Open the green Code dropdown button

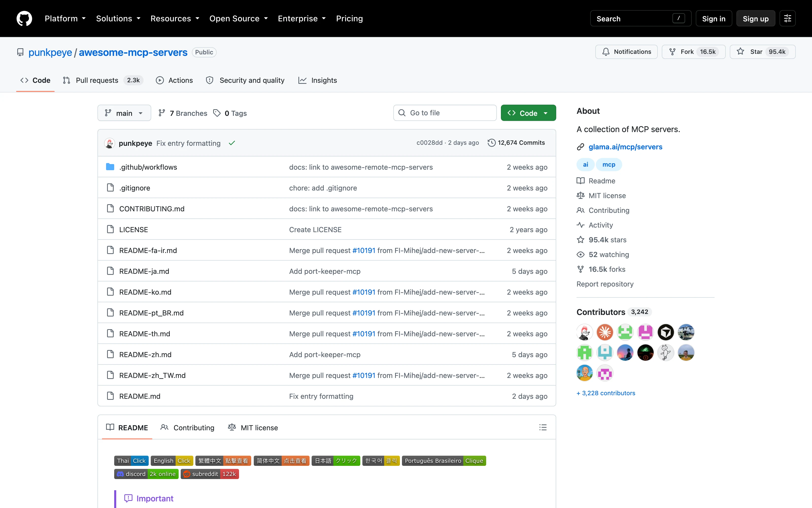click(528, 113)
